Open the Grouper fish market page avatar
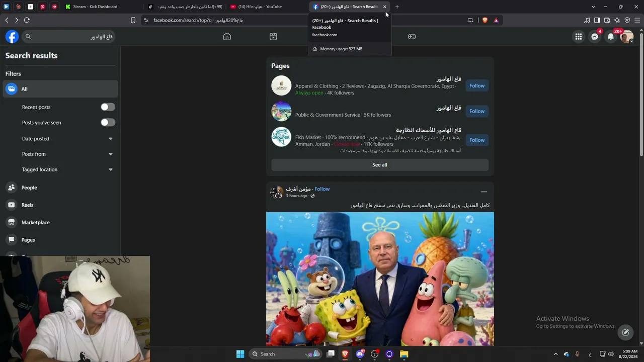The image size is (644, 362). (281, 137)
